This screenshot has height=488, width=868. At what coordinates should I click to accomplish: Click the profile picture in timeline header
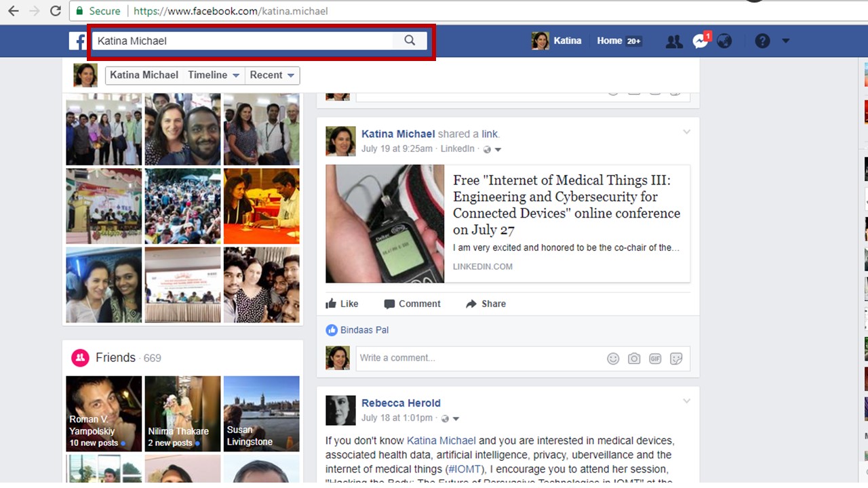[85, 75]
